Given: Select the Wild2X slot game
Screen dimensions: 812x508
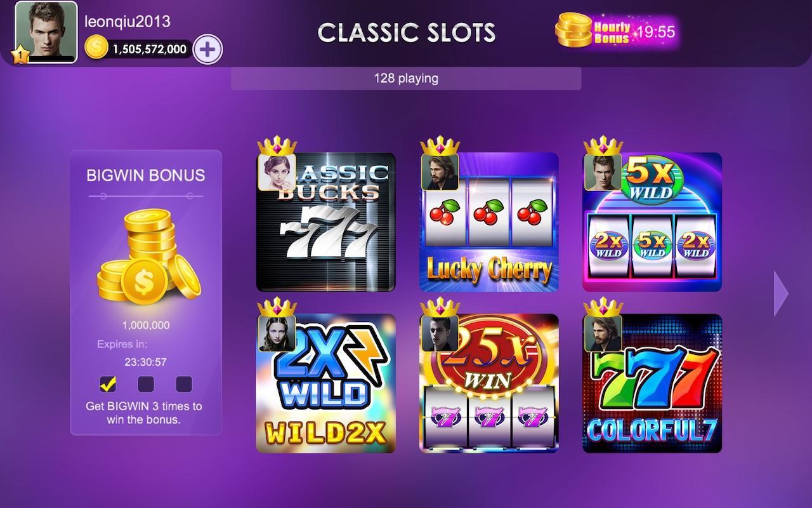Looking at the screenshot, I should [x=325, y=384].
